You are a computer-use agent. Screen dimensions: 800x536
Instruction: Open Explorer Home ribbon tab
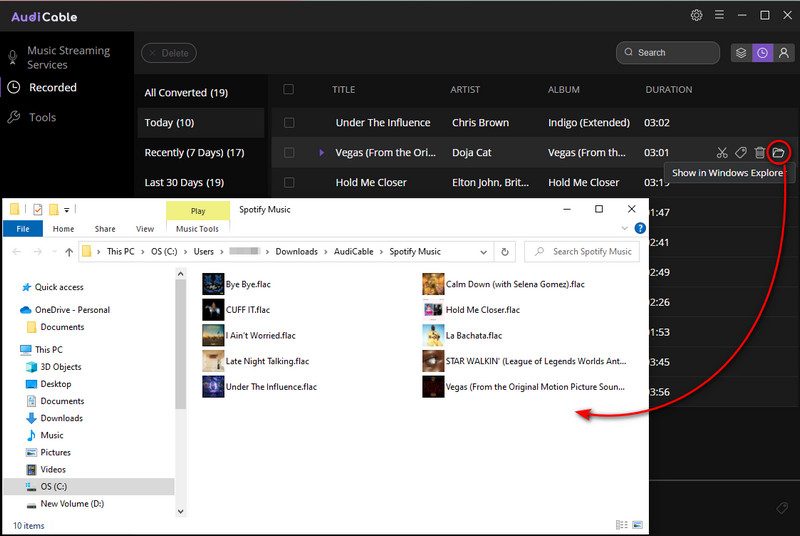63,229
